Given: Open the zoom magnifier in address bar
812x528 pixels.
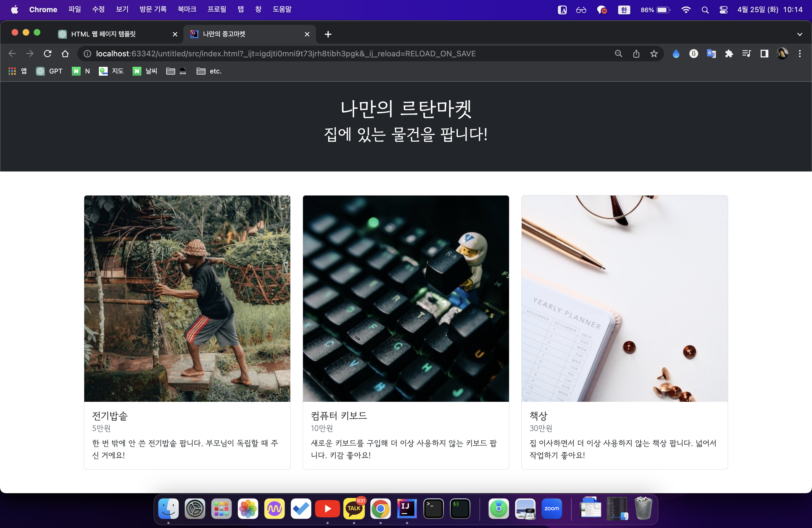Looking at the screenshot, I should pyautogui.click(x=618, y=54).
